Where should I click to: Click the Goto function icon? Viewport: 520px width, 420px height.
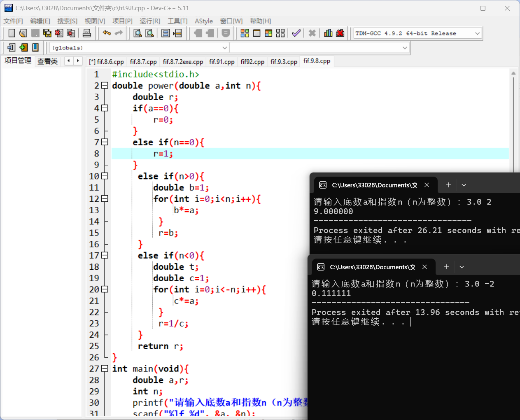[x=166, y=33]
